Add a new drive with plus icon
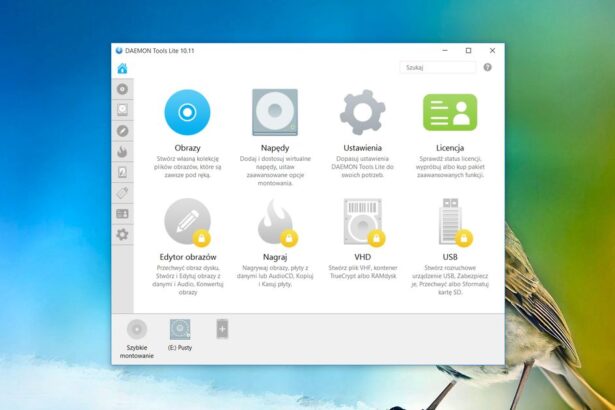615x410 pixels. 222,329
